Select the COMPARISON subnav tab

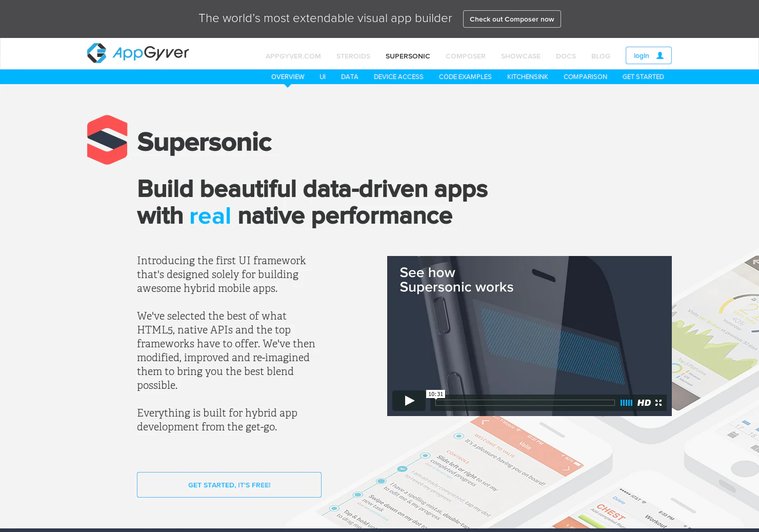[x=585, y=77]
